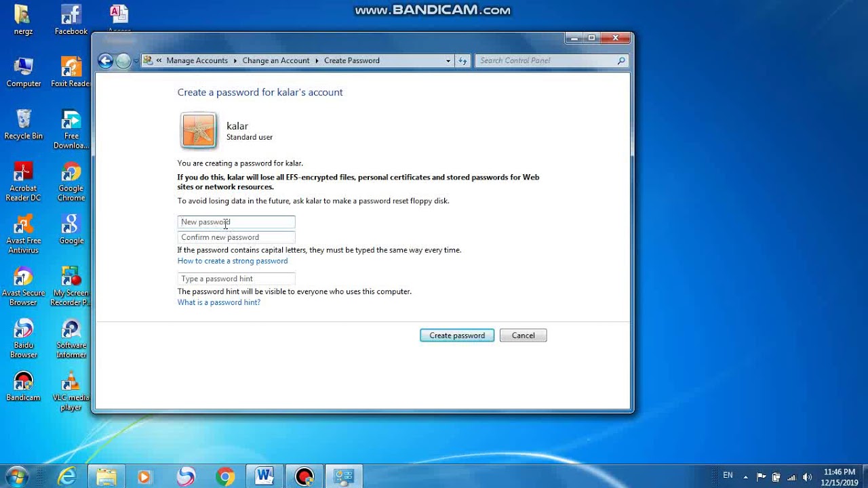Screen dimensions: 868x488
Task: Open the network status tray icon
Action: 791,476
